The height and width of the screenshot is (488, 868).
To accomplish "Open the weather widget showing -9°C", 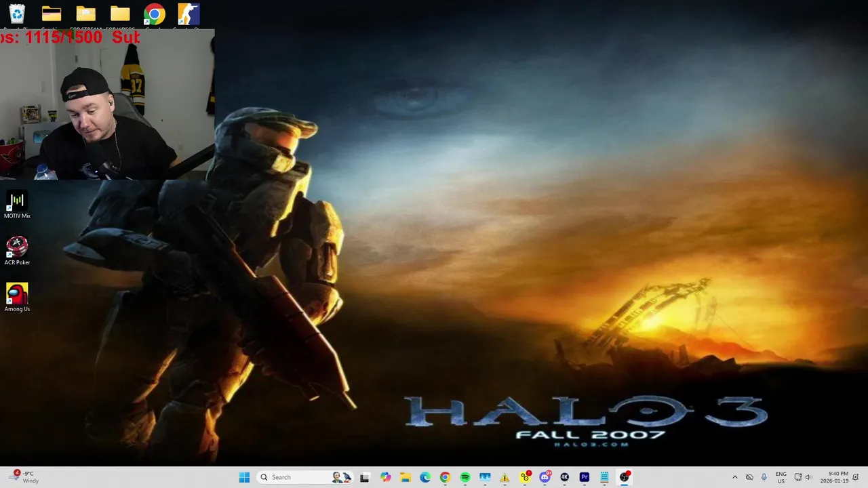I will coord(23,477).
